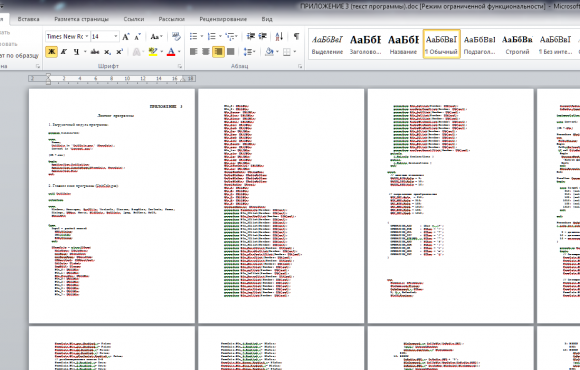Image resolution: width=580 pixels, height=370 pixels.
Task: Show paragraph marks with pilcrow icon
Action: [x=296, y=36]
